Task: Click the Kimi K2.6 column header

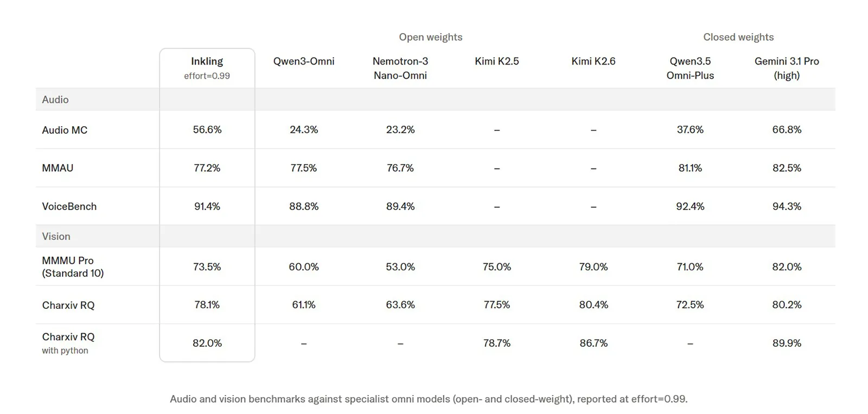Action: [x=593, y=61]
